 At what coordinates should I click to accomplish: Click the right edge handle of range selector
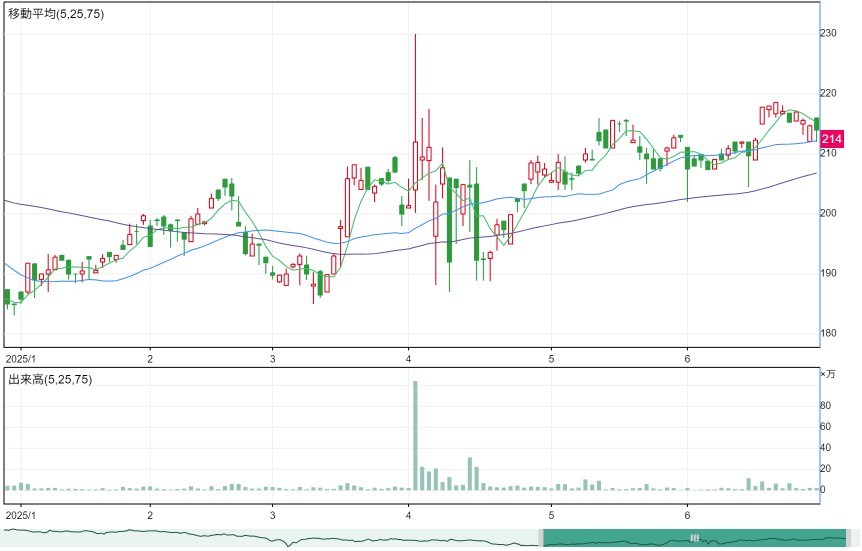(x=848, y=538)
